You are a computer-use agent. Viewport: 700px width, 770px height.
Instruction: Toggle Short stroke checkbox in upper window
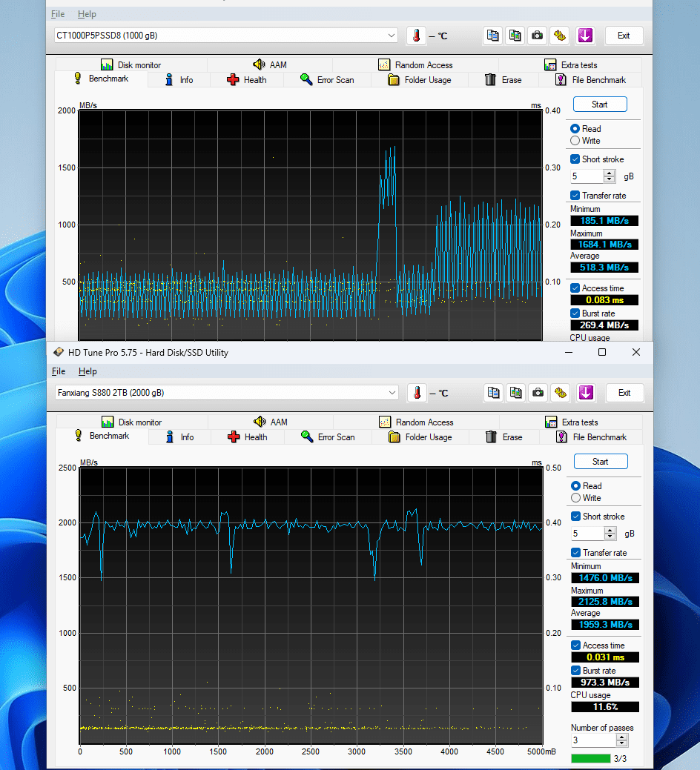[575, 159]
